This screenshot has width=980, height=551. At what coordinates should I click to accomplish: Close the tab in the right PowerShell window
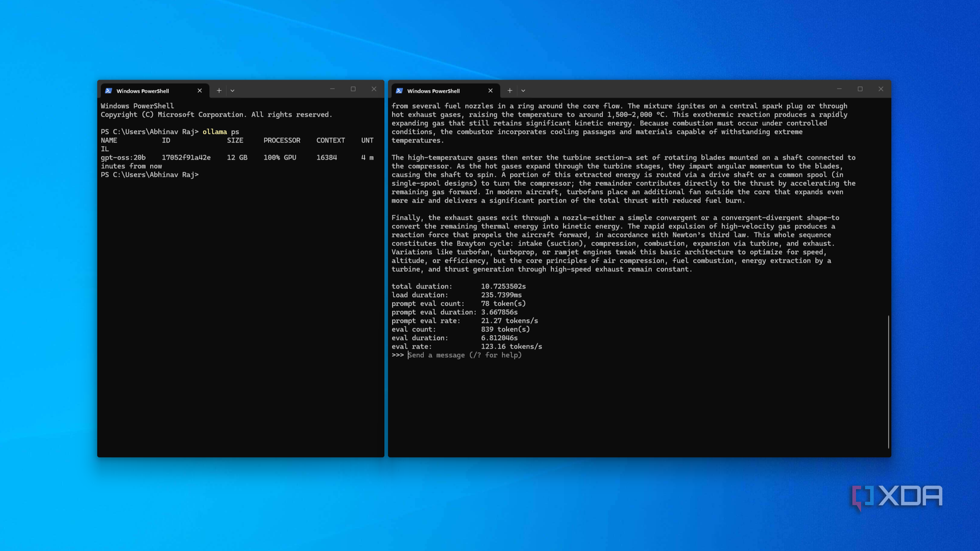click(491, 91)
